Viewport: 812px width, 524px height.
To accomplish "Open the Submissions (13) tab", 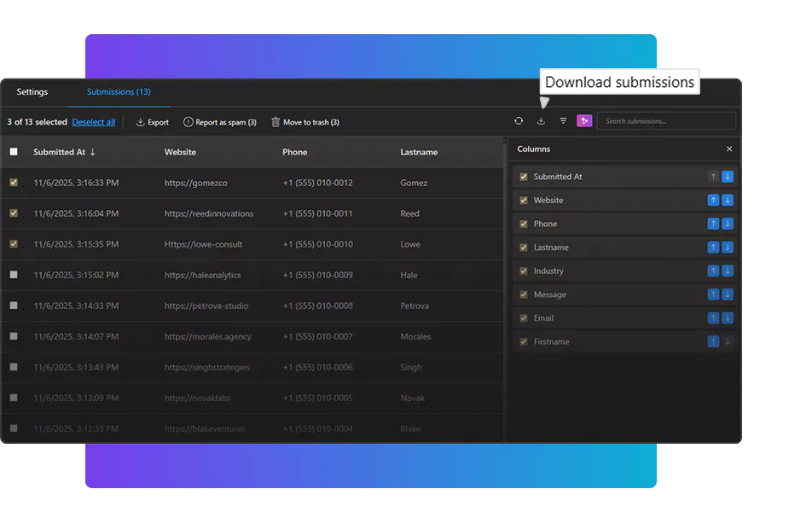I will 119,92.
